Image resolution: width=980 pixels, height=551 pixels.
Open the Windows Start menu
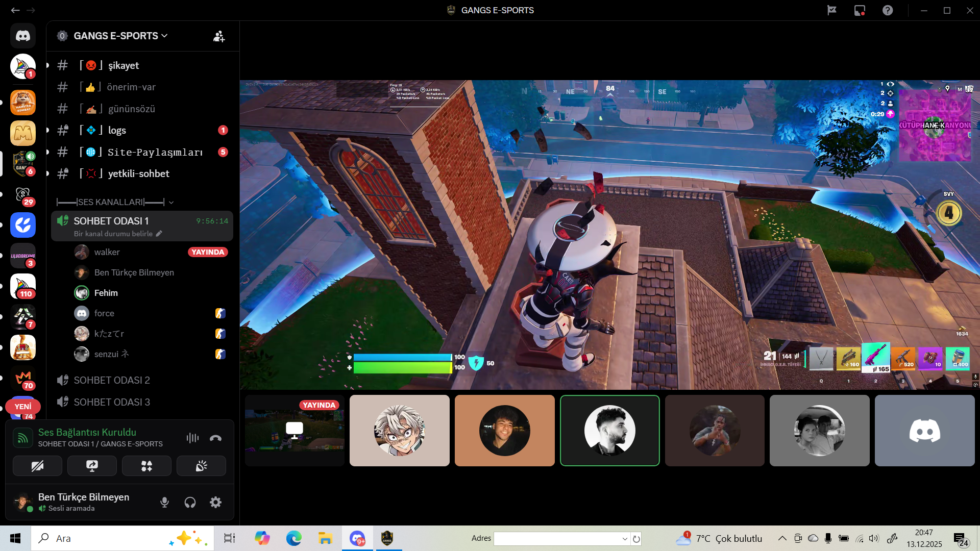coord(15,538)
